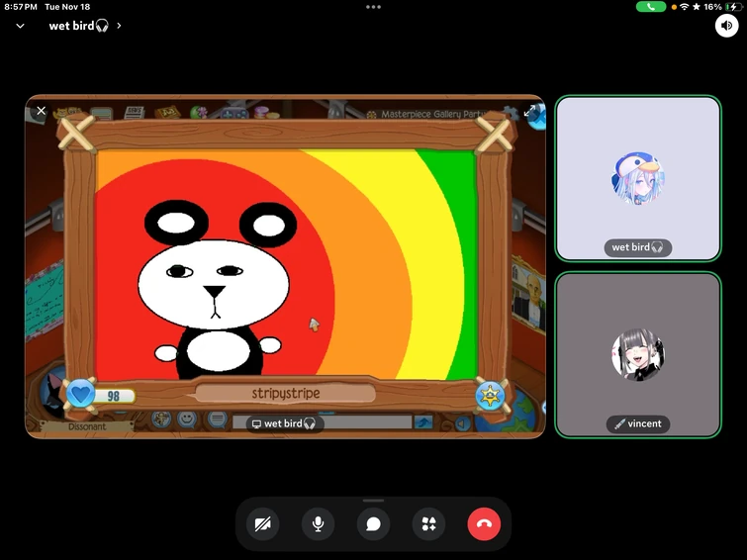This screenshot has width=747, height=560.
Task: Click the Dissonant player name tag
Action: coord(87,426)
